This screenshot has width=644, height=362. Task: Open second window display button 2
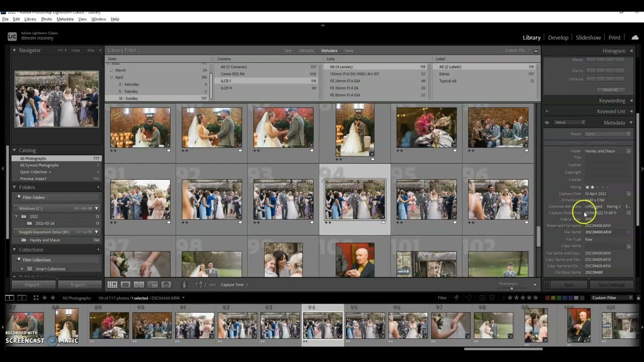tap(22, 298)
